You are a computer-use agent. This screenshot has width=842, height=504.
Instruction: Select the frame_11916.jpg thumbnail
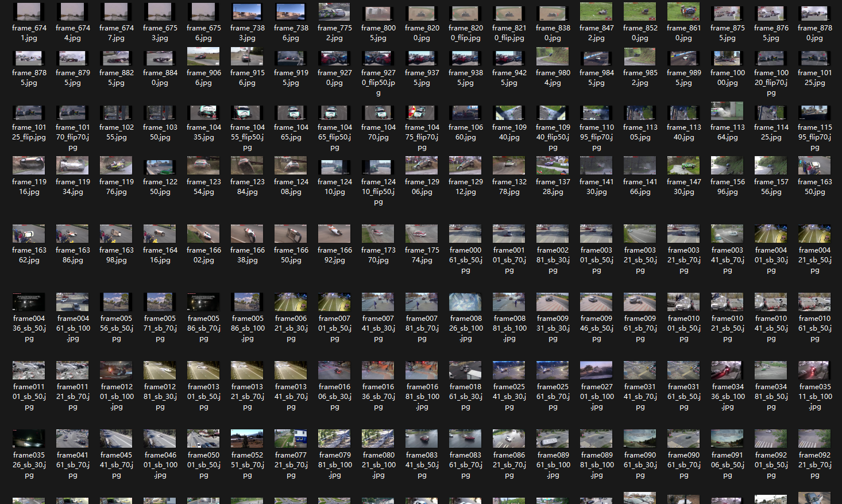point(29,166)
